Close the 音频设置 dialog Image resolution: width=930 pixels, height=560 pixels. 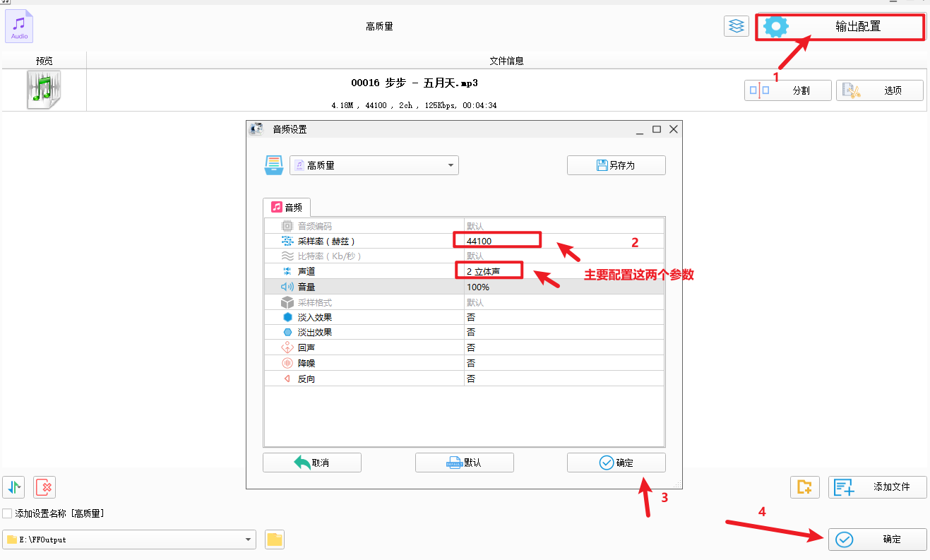point(673,129)
